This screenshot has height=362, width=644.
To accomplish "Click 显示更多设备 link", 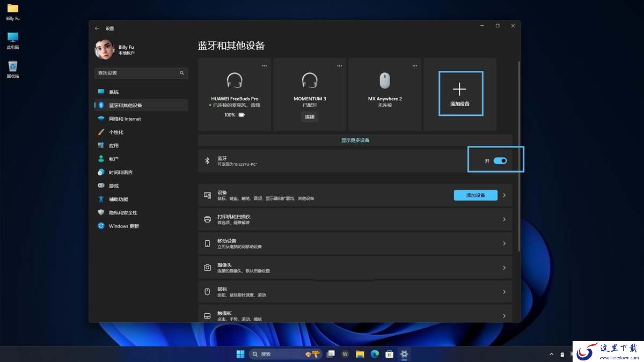I will (x=355, y=141).
